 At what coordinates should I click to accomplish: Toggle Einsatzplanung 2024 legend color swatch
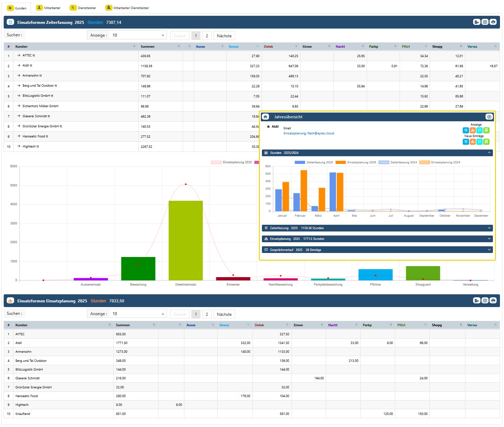(424, 162)
